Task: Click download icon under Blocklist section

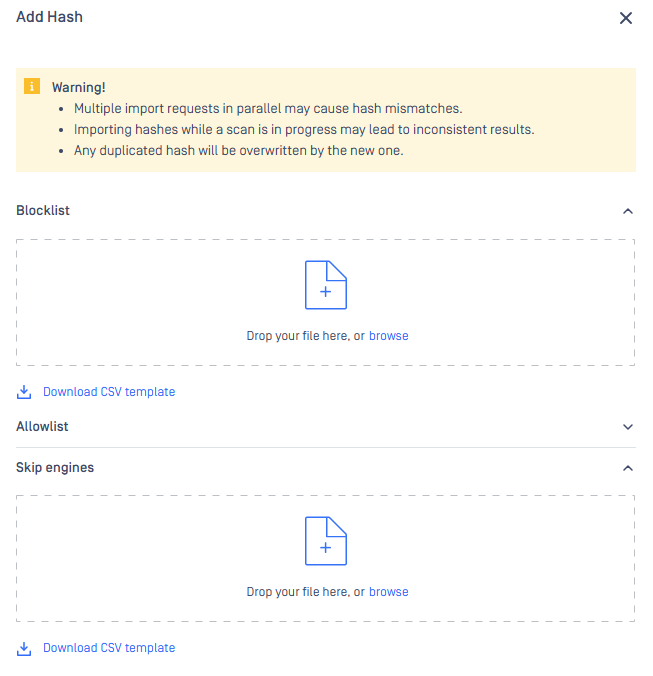Action: click(x=24, y=392)
